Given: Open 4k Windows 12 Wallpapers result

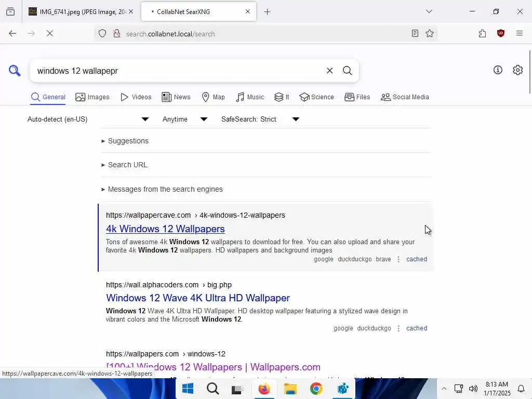Looking at the screenshot, I should point(165,229).
